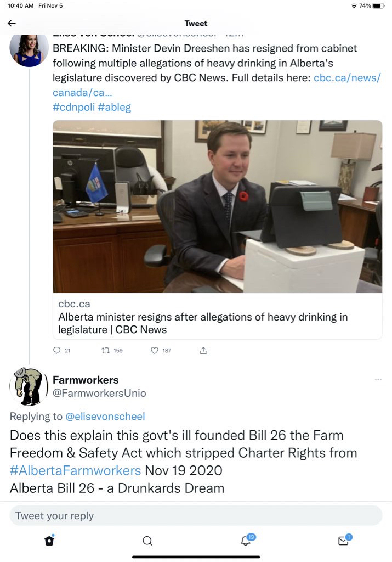Viewport: 392px width, 562px height.
Task: Open the #cdnpoli hashtag
Action: point(73,107)
